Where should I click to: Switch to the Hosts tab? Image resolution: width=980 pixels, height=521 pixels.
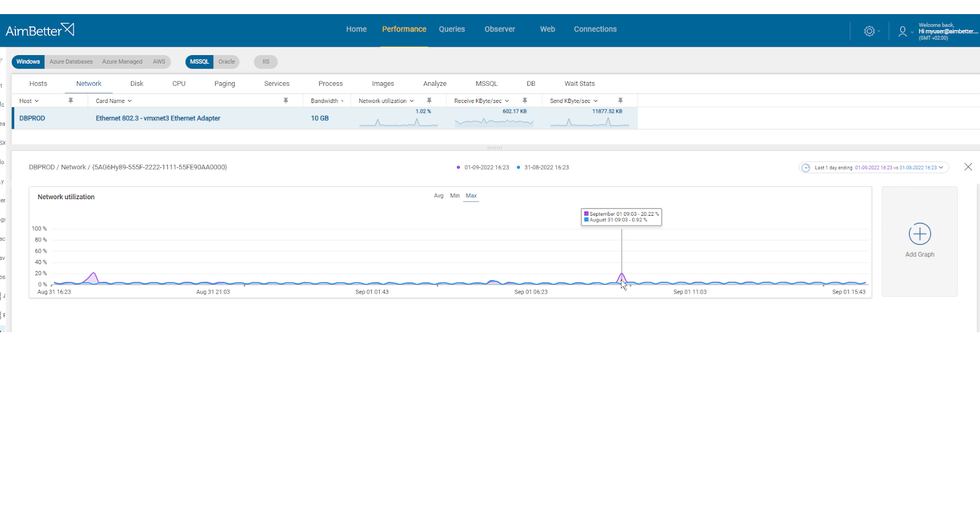pos(38,84)
